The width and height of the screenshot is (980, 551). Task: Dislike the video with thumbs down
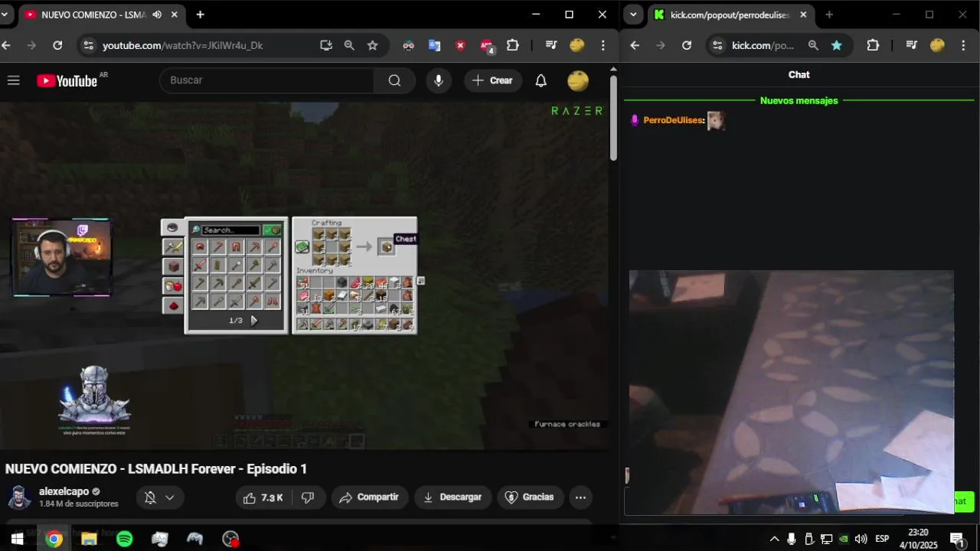click(x=308, y=497)
